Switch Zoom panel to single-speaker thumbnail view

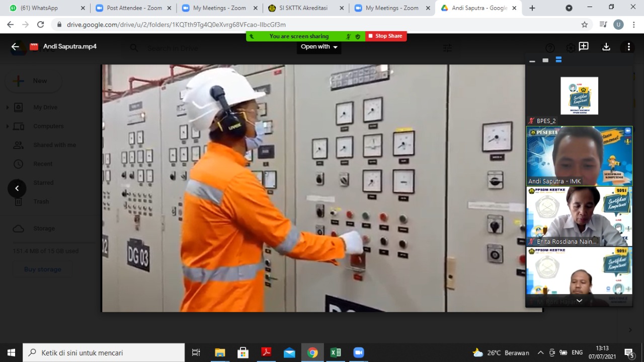click(x=545, y=60)
